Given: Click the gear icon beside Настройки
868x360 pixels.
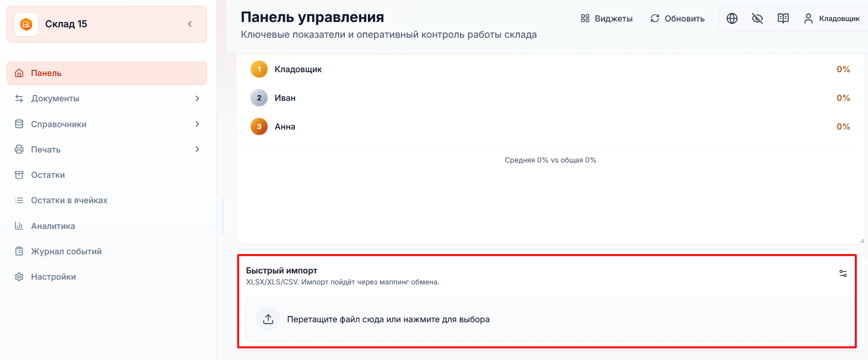Looking at the screenshot, I should (19, 277).
